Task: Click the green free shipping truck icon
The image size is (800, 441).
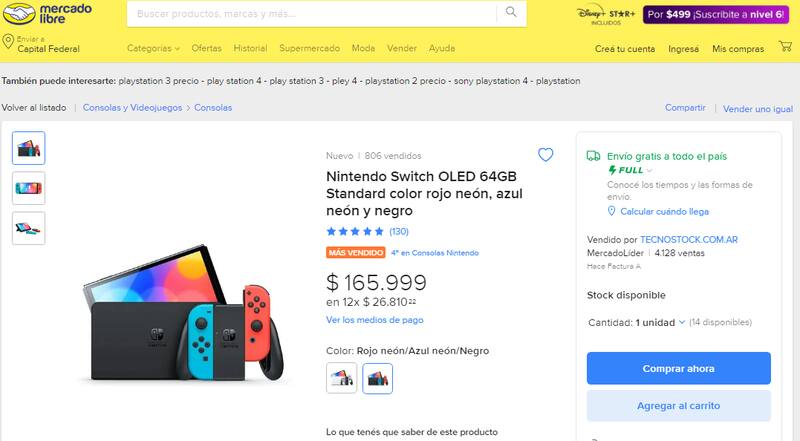Action: pyautogui.click(x=594, y=155)
